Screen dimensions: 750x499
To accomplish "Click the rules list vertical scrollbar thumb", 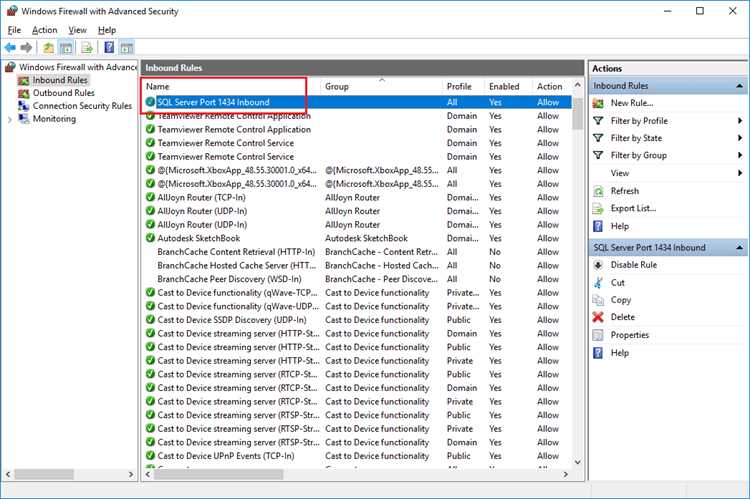I will pyautogui.click(x=577, y=113).
